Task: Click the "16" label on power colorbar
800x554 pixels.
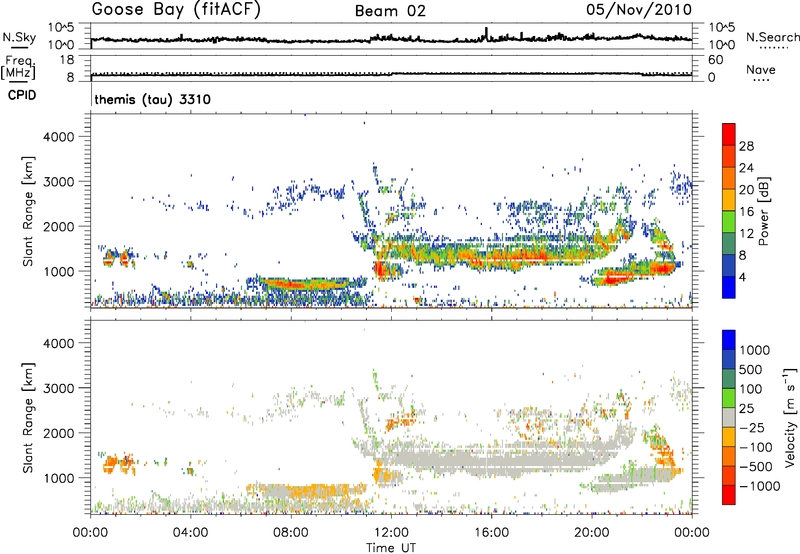Action: [746, 212]
